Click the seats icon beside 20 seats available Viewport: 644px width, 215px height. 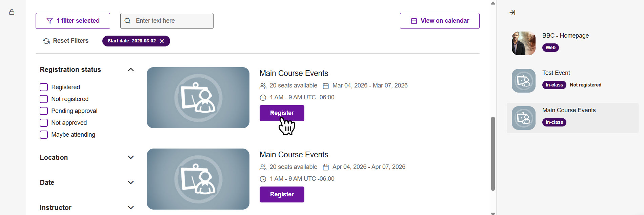point(263,85)
